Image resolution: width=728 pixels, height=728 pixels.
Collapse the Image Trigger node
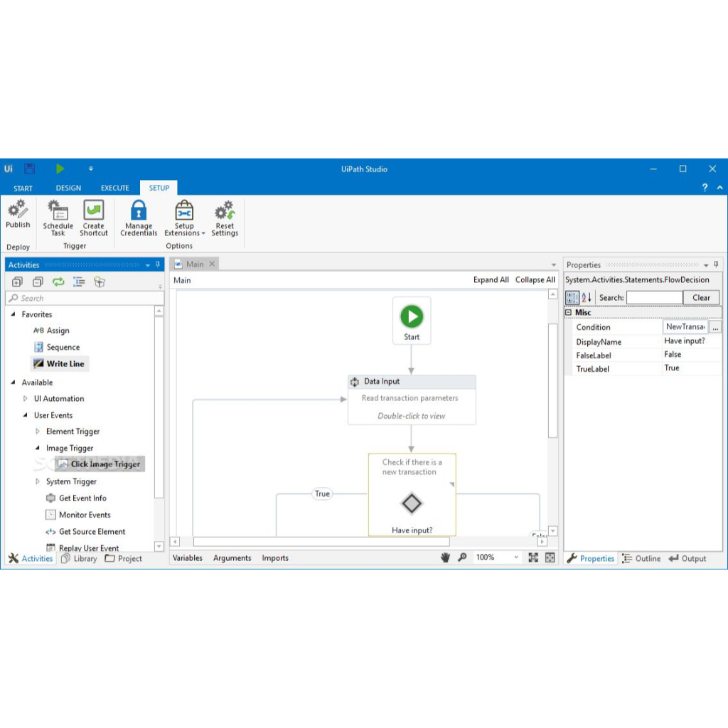point(38,448)
